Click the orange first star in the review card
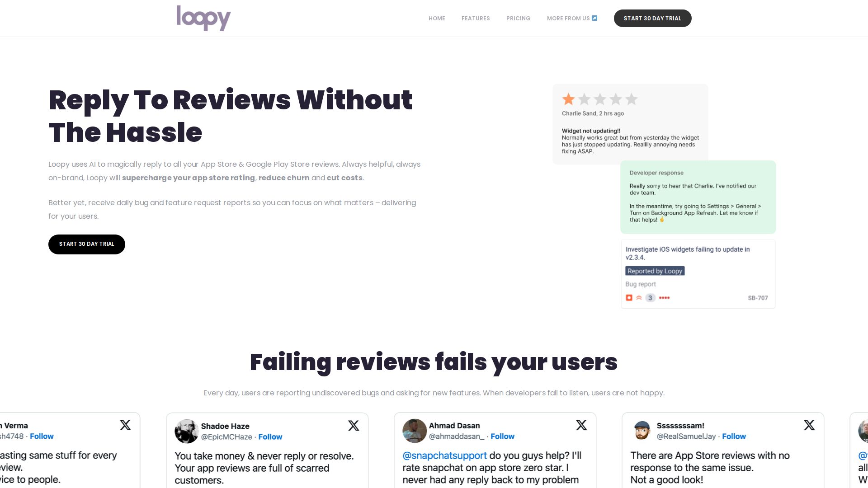Viewport: 868px width, 488px height. click(x=568, y=99)
